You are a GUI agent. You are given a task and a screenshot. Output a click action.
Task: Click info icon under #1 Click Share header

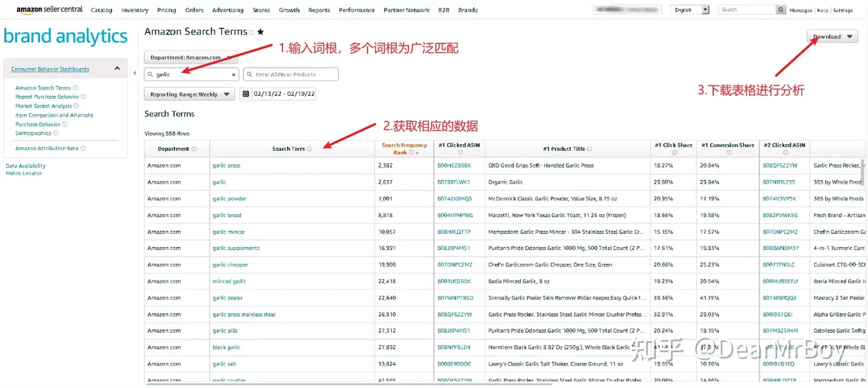(675, 153)
